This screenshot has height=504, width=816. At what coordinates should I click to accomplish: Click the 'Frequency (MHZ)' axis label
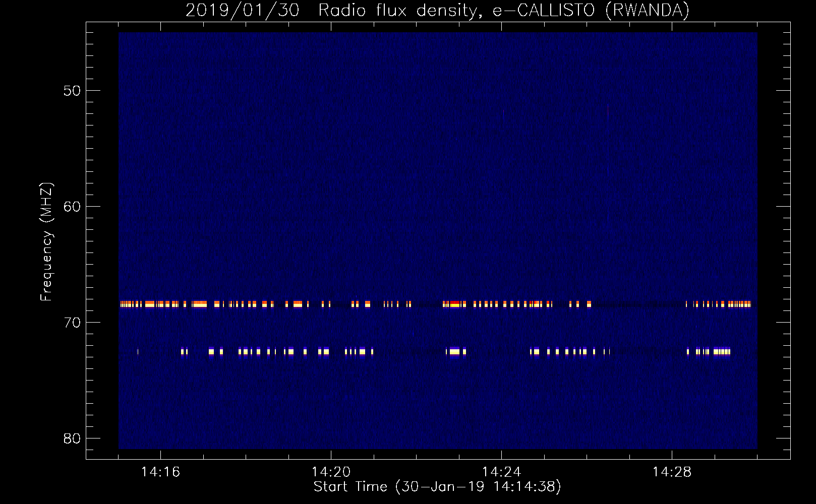(46, 242)
